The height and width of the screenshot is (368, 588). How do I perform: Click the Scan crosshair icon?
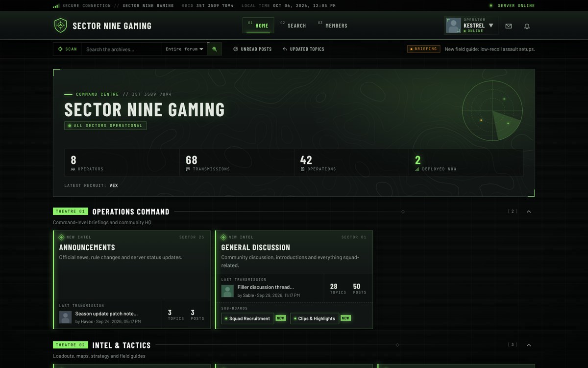point(60,49)
